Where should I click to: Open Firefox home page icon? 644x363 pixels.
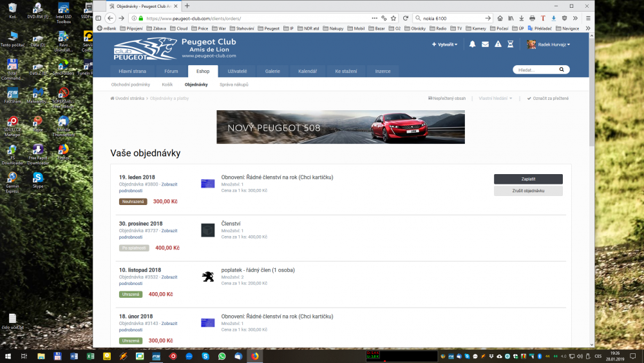(500, 18)
